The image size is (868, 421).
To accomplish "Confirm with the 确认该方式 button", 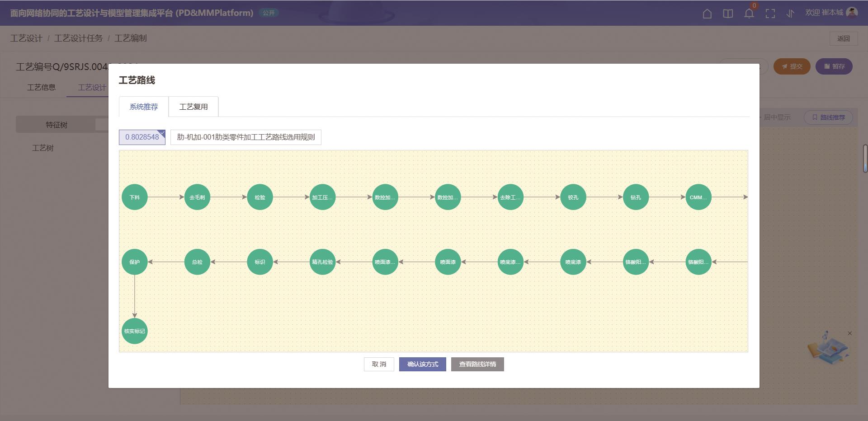I will coord(422,364).
